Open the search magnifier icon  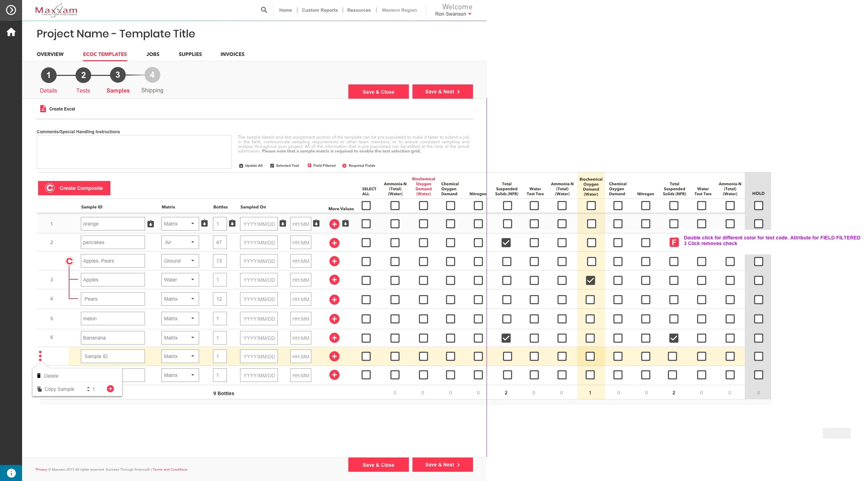point(264,10)
